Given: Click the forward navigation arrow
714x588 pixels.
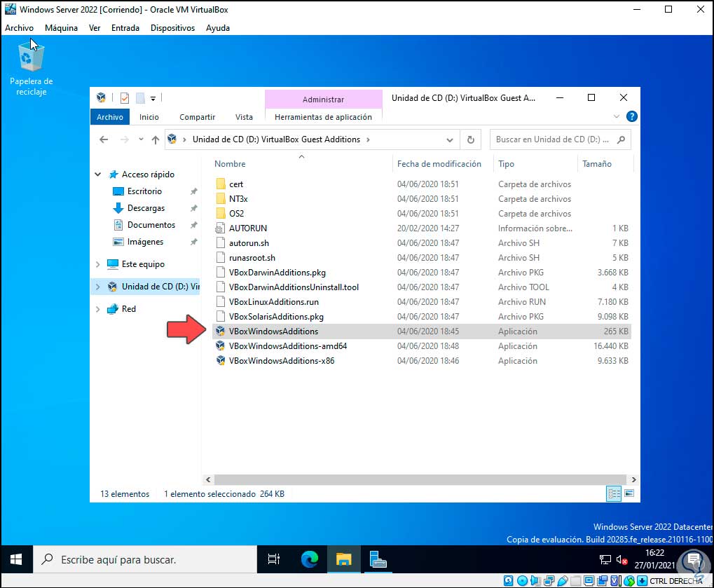Looking at the screenshot, I should [x=124, y=139].
